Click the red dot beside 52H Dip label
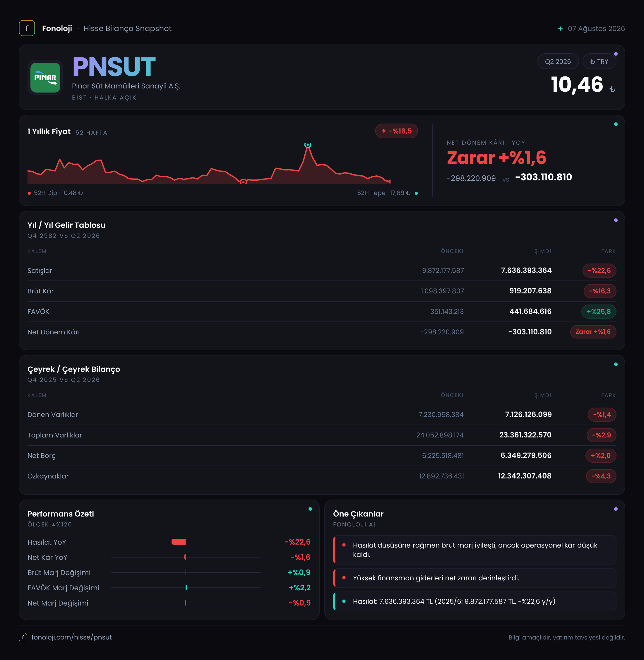644x660 pixels. click(x=30, y=193)
